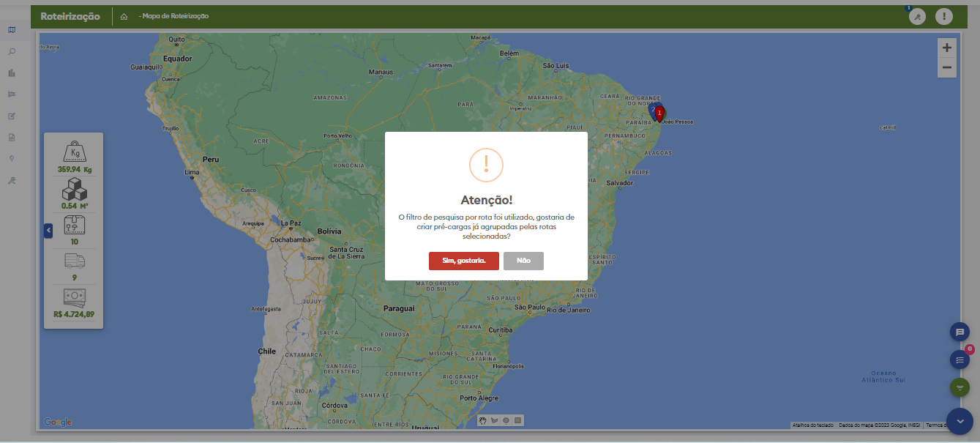This screenshot has width=980, height=443.
Task: Select the rectangle drawing map tool
Action: pyautogui.click(x=517, y=420)
